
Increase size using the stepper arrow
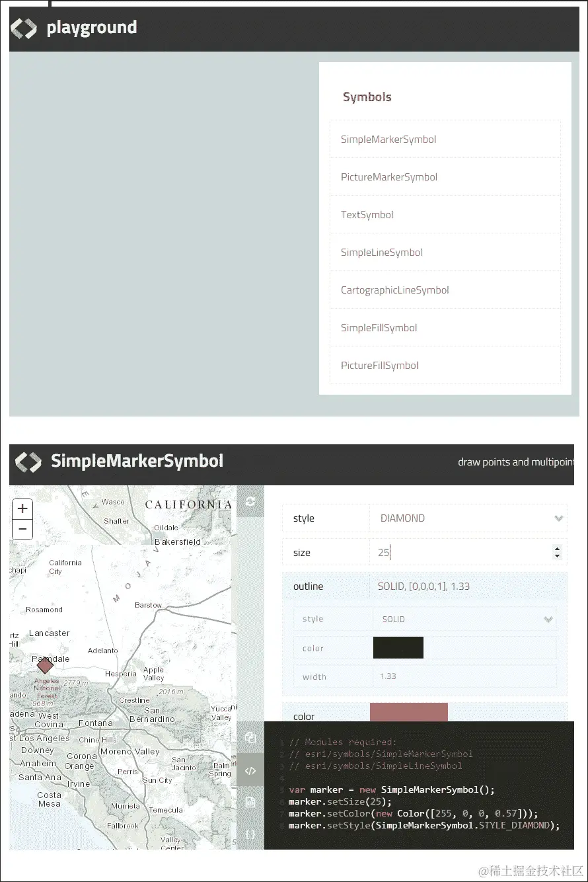click(x=558, y=548)
